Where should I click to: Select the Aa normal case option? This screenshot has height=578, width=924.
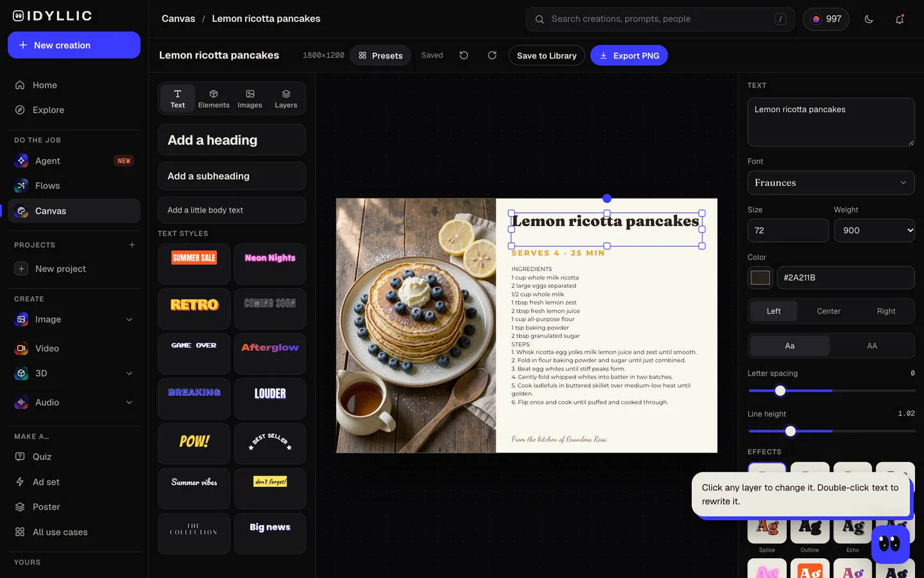pyautogui.click(x=790, y=346)
